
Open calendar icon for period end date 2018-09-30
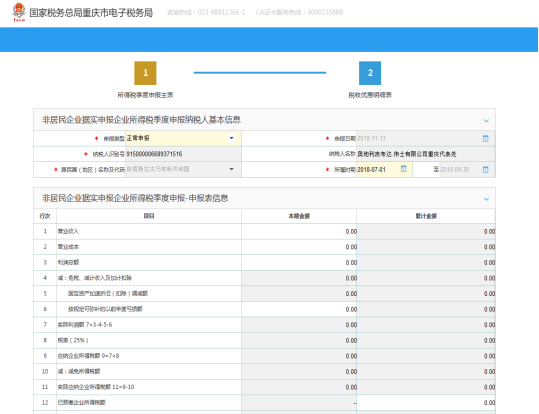[x=485, y=170]
